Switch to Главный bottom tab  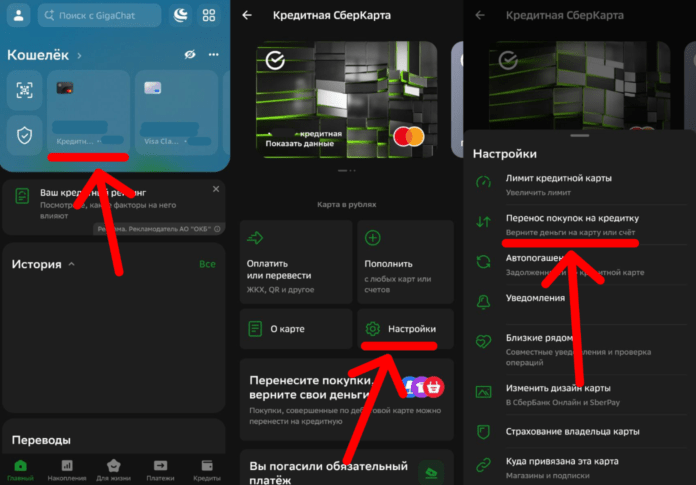[x=20, y=470]
